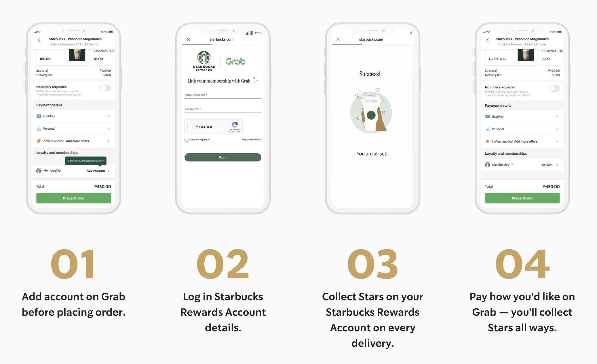The height and width of the screenshot is (364, 597).
Task: Expand the Personal profile payment chevron
Action: tap(108, 129)
